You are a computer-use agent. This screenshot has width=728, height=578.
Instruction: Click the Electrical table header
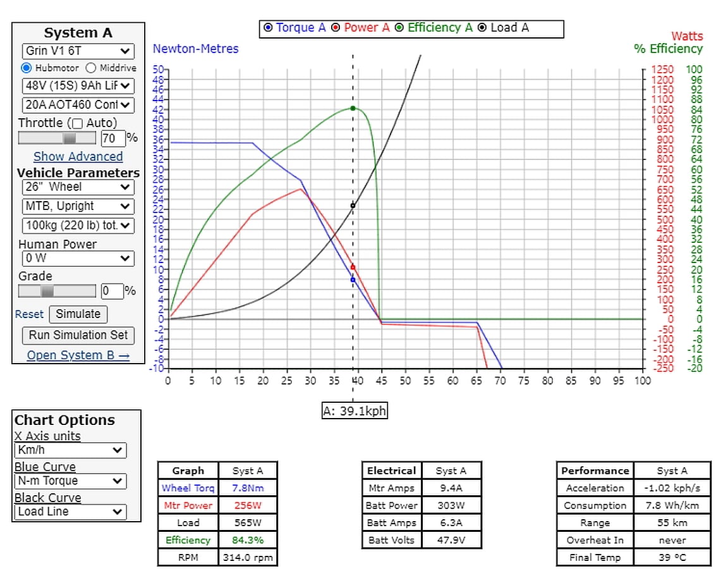tap(392, 470)
